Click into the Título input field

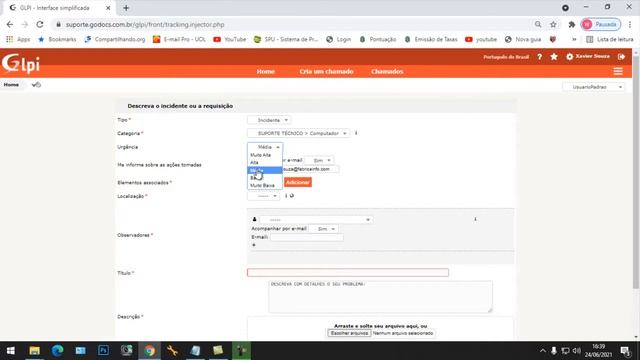(x=348, y=273)
